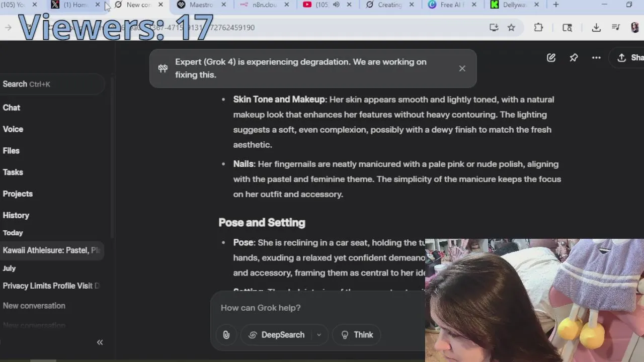Click the side panel browser toolbar icon
Image resolution: width=644 pixels, height=362 pixels.
(x=567, y=28)
